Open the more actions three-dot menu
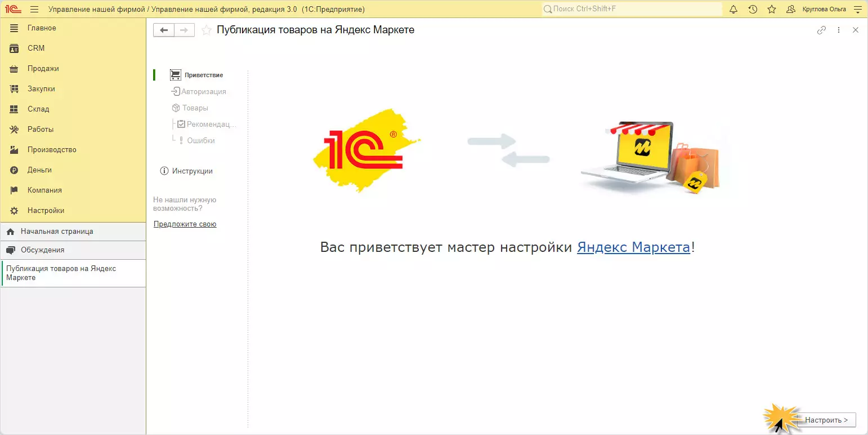Viewport: 868px width, 435px height. (839, 30)
